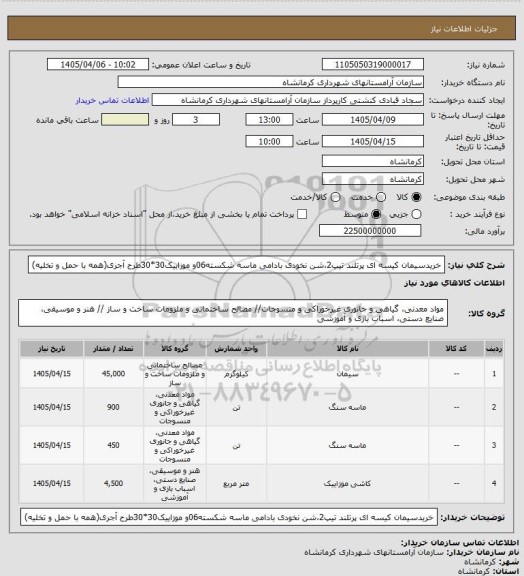This screenshot has width=524, height=576.
Task: Click the request creator name field
Action: pos(288,100)
